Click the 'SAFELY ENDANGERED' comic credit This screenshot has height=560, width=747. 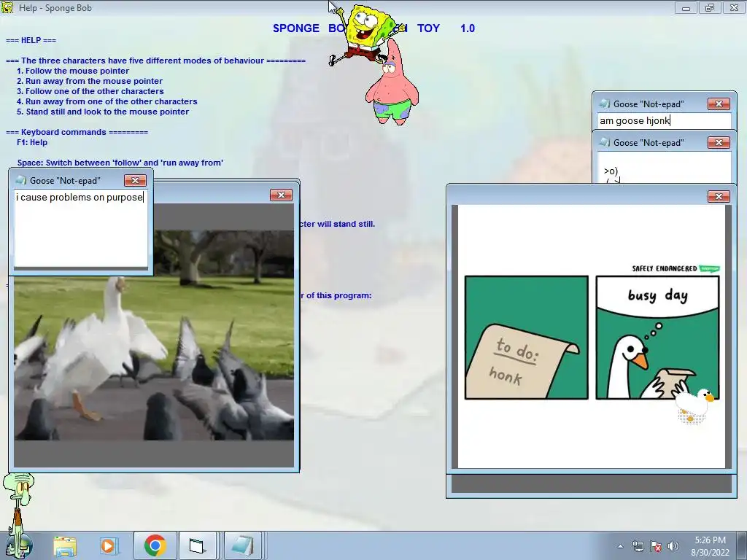tap(664, 268)
